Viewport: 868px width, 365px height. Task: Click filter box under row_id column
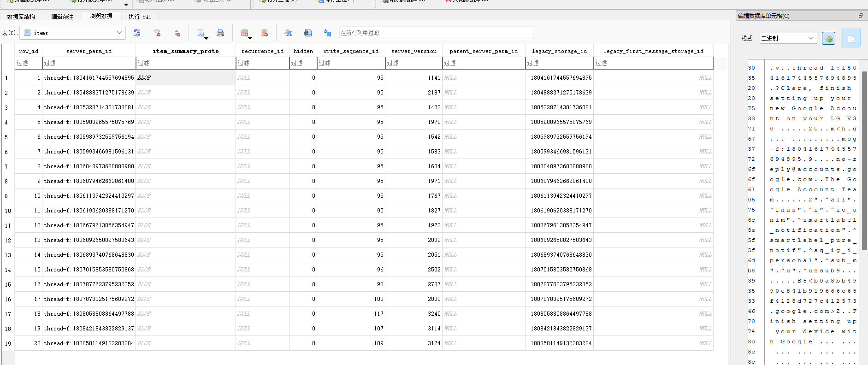click(29, 63)
